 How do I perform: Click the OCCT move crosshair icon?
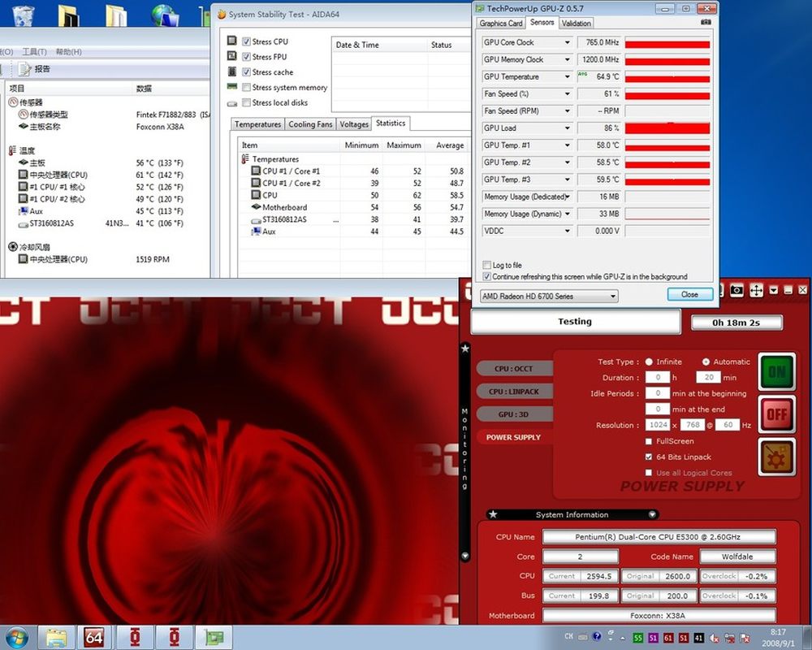[756, 290]
